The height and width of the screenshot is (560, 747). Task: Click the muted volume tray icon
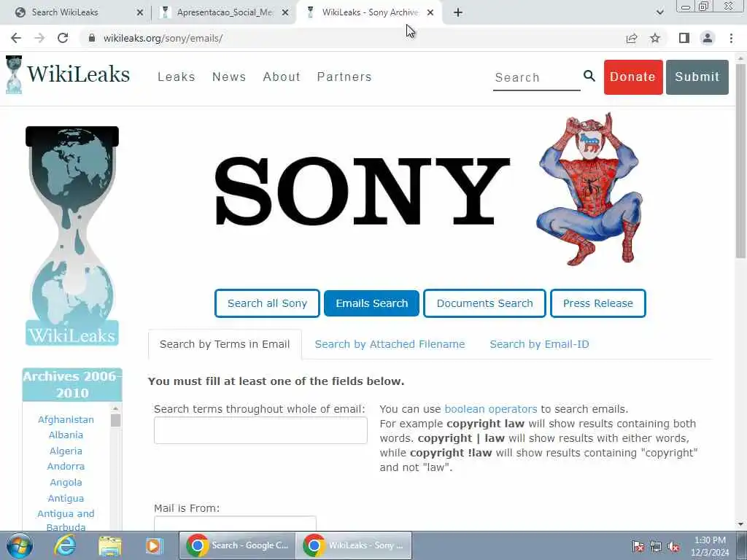(673, 547)
